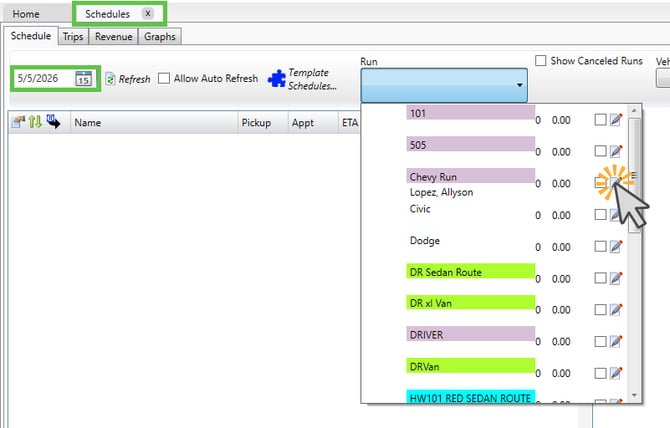Switch to the Trips tab
The image size is (670, 428).
click(x=73, y=37)
